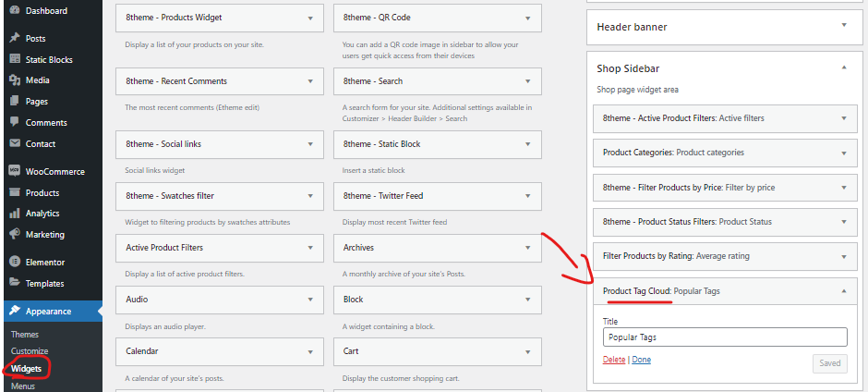The width and height of the screenshot is (868, 392).
Task: Open the Contact envelope icon
Action: point(15,143)
